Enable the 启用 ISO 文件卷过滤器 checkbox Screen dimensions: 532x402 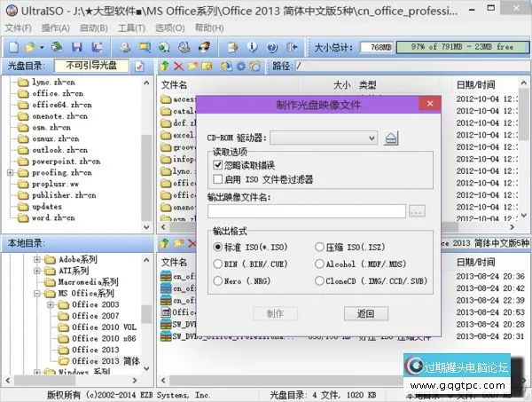218,179
